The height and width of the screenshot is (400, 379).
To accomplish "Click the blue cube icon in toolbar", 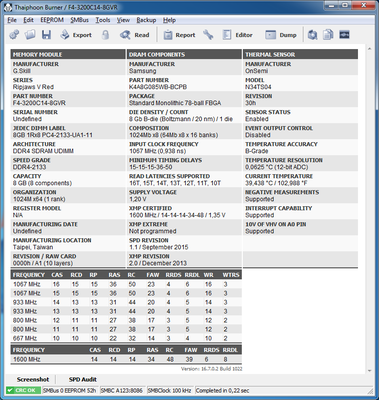I will [312, 35].
